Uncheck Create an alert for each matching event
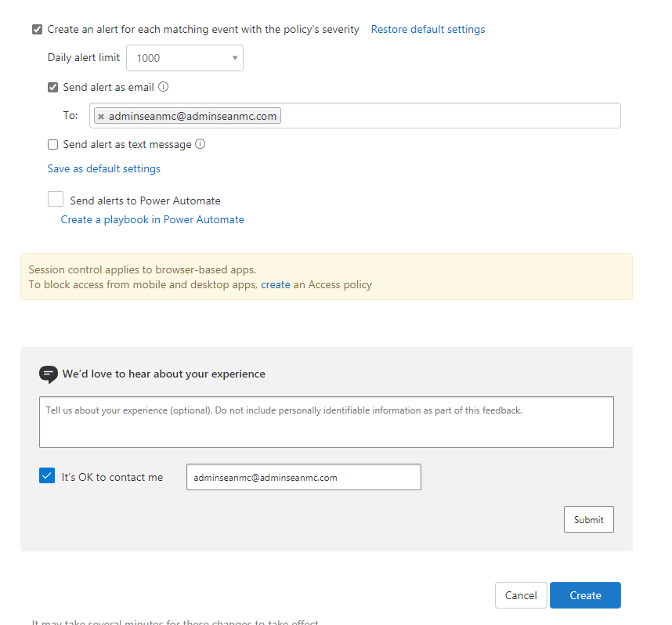The image size is (672, 625). click(37, 30)
